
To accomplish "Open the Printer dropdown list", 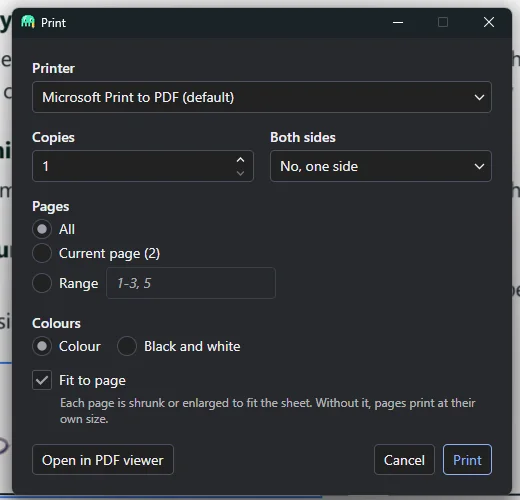I will click(262, 97).
